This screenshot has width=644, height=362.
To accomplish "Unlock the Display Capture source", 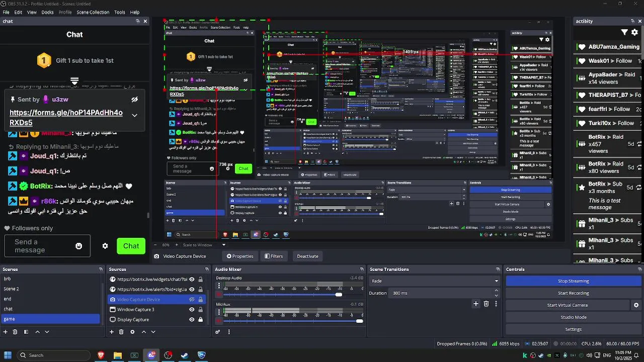I will tap(200, 320).
